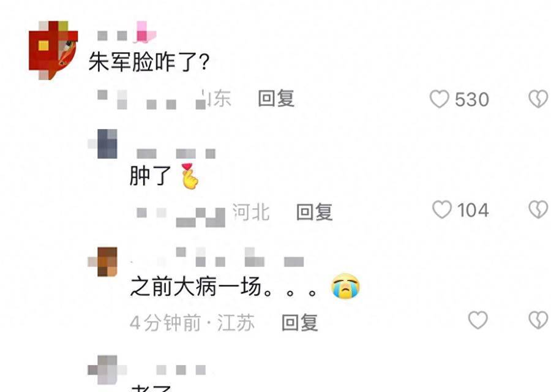
Task: Dislike the 肿了 reply
Action: point(538,210)
